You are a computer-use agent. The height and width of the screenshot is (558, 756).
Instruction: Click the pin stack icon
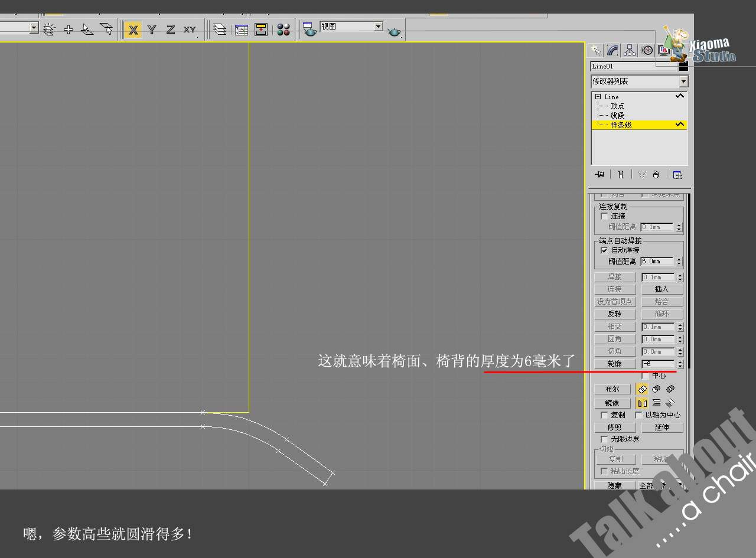(x=600, y=175)
